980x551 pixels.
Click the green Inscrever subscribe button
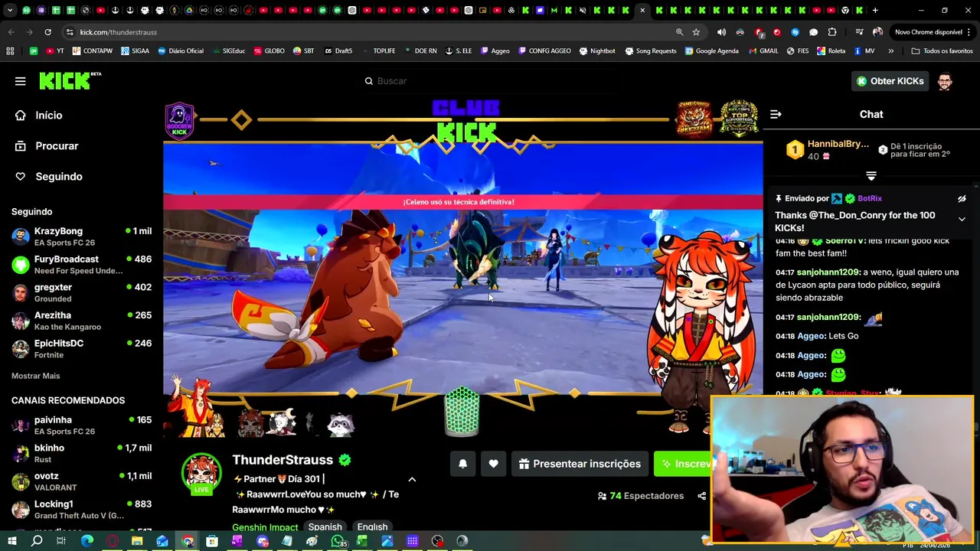[x=683, y=464]
